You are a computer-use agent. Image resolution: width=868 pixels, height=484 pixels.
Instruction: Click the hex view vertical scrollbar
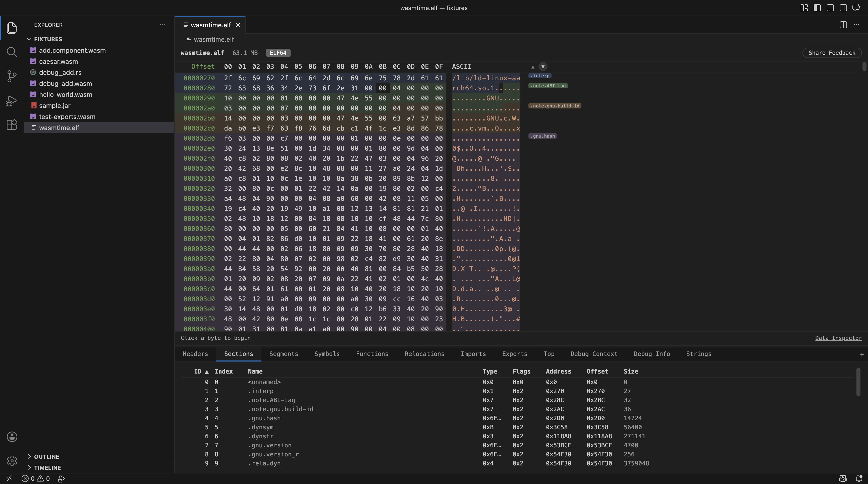864,67
